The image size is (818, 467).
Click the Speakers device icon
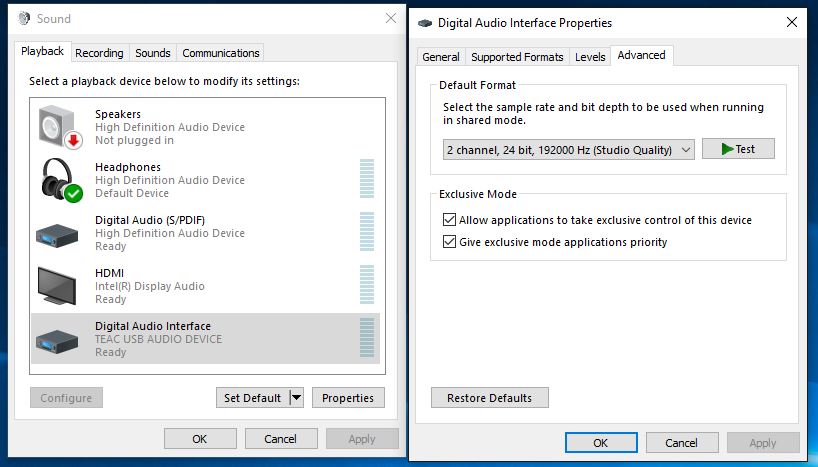(58, 127)
